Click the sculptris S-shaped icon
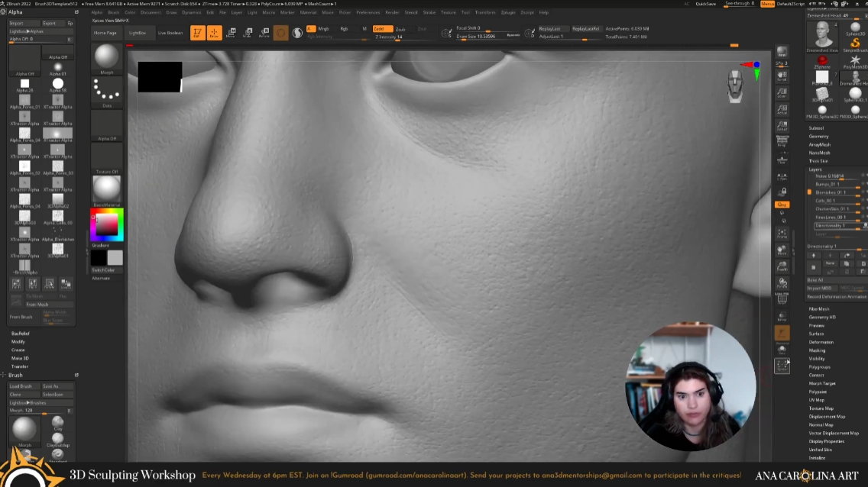The height and width of the screenshot is (487, 868). (297, 33)
